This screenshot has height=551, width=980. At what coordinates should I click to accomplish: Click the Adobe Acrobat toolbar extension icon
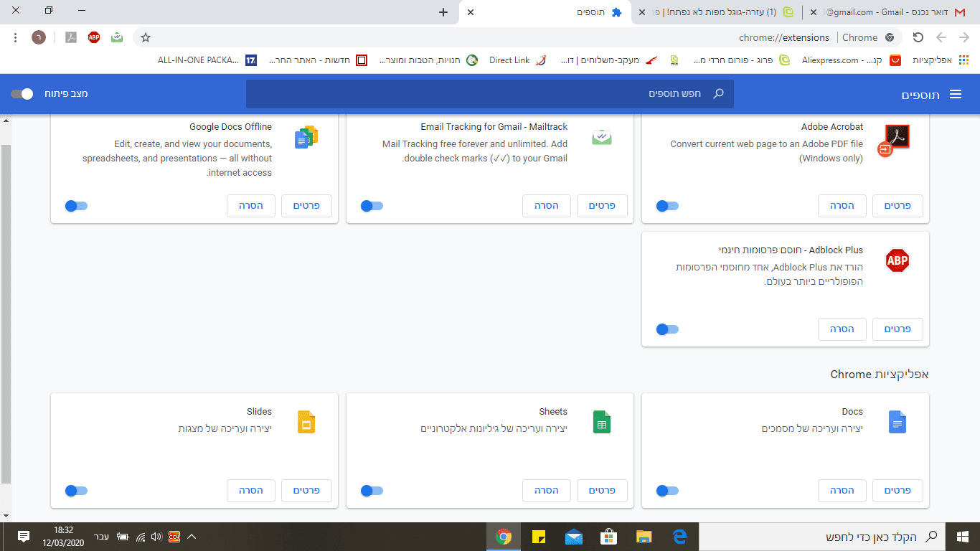(x=71, y=37)
